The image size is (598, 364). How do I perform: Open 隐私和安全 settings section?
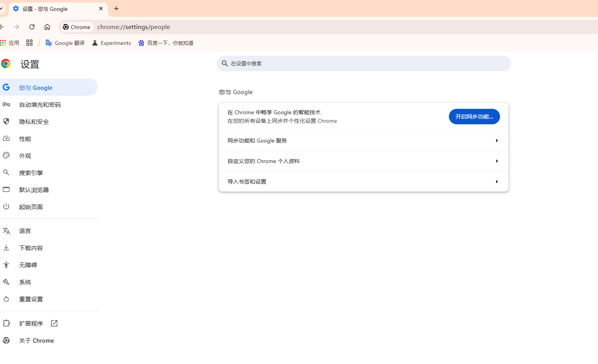click(48, 122)
